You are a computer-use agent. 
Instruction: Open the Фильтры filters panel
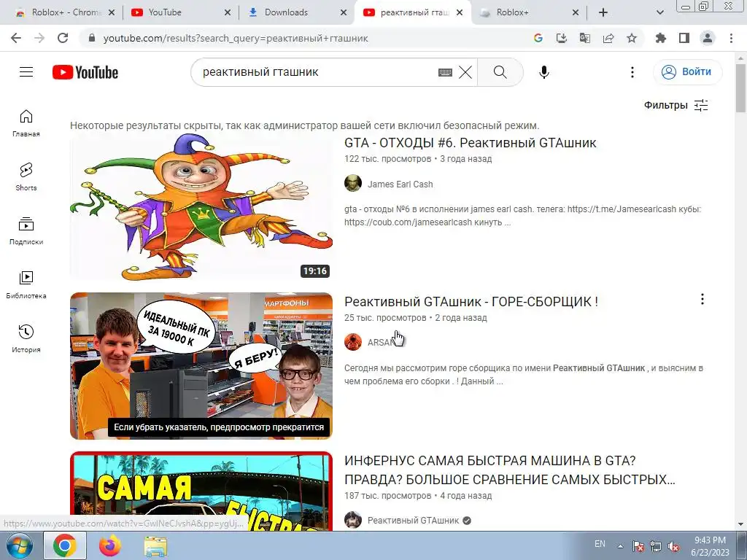[x=676, y=105]
